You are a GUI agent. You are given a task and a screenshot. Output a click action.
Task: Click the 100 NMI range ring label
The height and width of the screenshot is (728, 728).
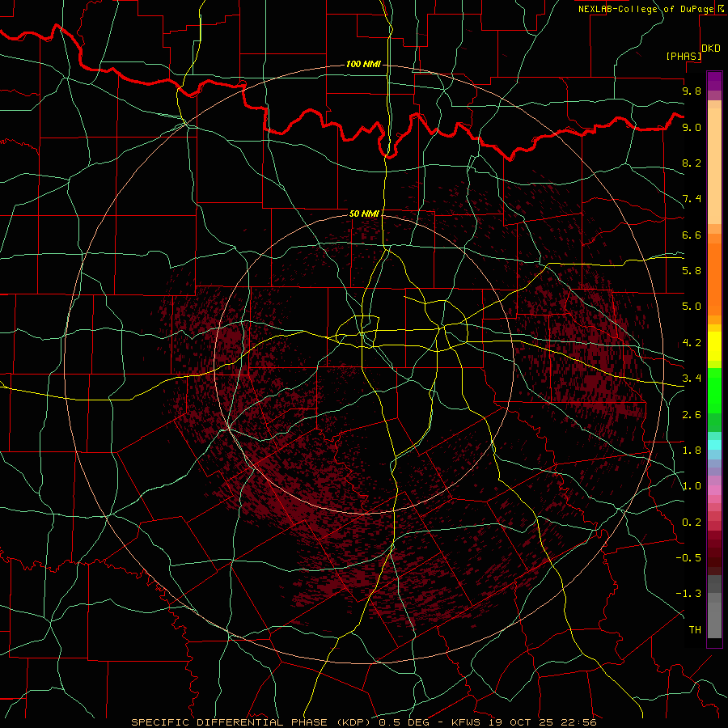coord(363,64)
